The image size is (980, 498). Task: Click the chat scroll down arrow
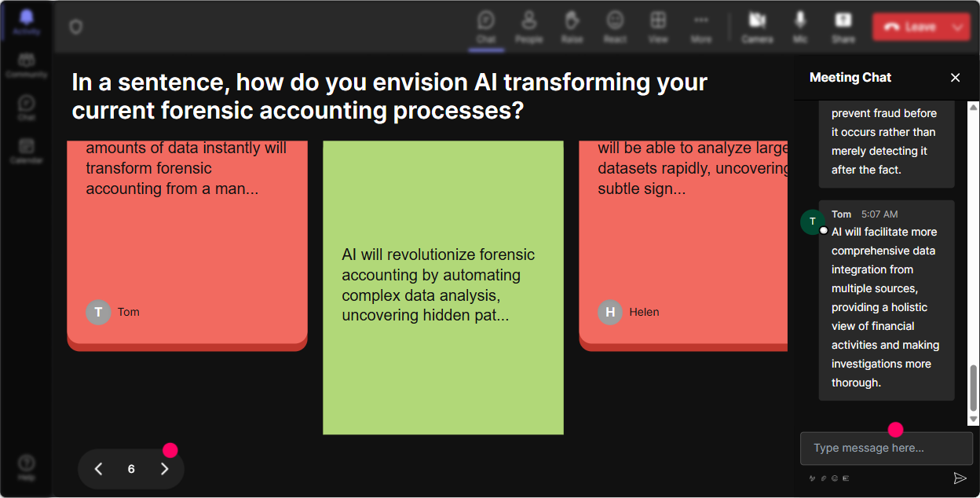click(x=974, y=420)
